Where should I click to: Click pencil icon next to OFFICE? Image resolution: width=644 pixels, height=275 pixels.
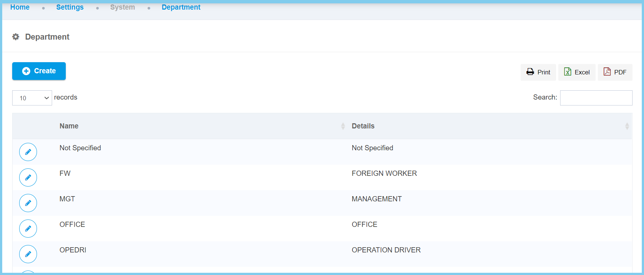(28, 229)
